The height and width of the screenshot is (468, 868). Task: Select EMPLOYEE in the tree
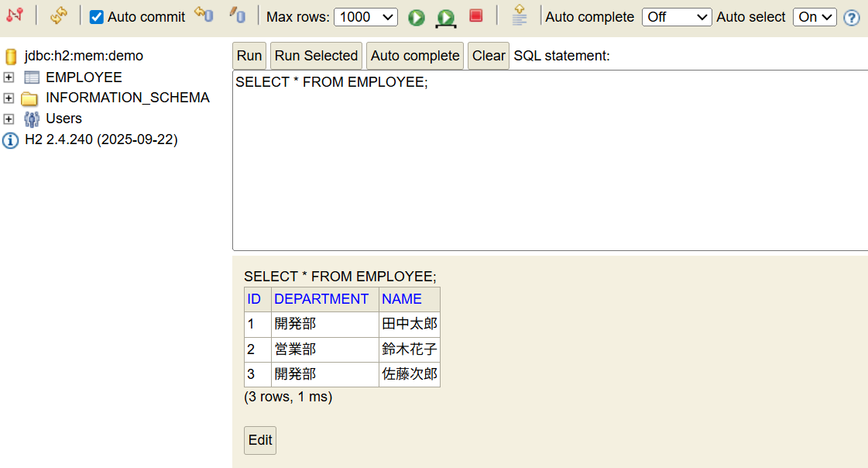(84, 77)
